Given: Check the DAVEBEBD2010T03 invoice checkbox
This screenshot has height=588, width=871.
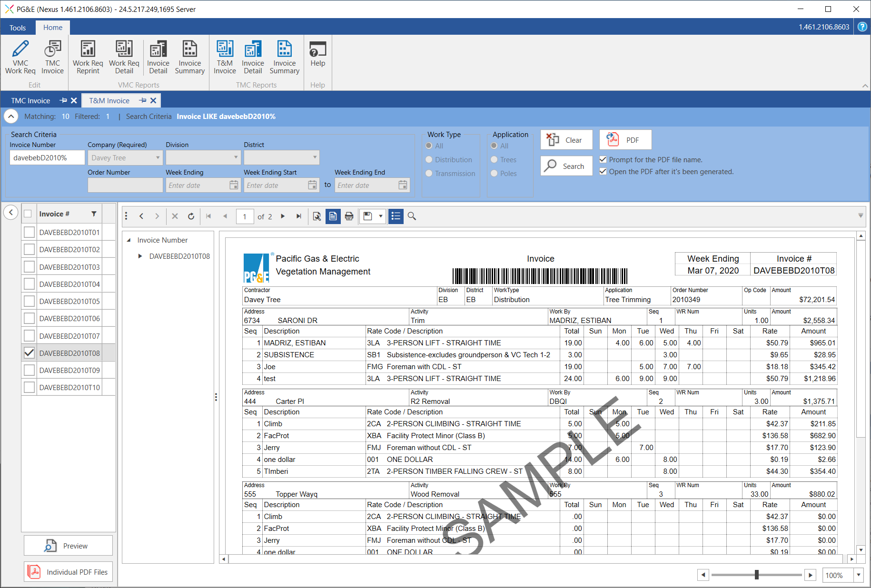Looking at the screenshot, I should [x=30, y=267].
